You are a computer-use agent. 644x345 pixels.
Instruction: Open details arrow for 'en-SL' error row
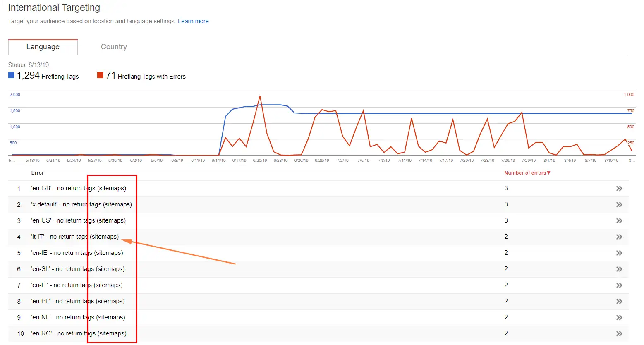click(x=619, y=269)
